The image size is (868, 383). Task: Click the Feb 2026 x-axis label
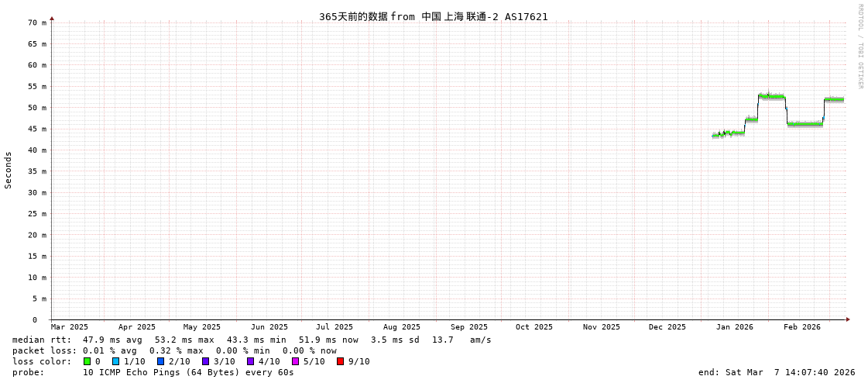click(x=801, y=327)
